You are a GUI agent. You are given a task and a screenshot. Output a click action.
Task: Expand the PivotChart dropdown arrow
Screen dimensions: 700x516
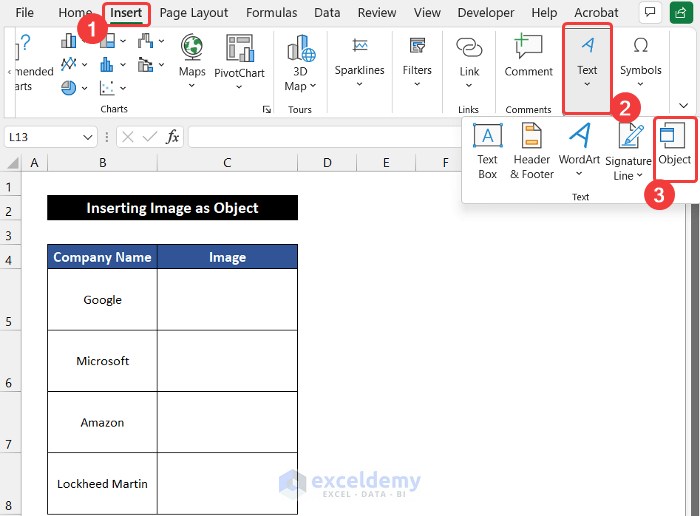[239, 87]
